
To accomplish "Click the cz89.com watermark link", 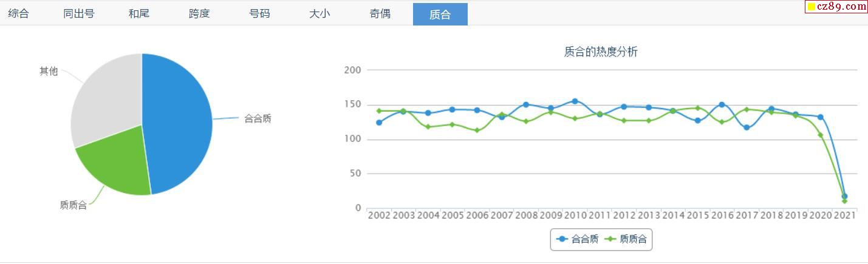I will [x=836, y=7].
